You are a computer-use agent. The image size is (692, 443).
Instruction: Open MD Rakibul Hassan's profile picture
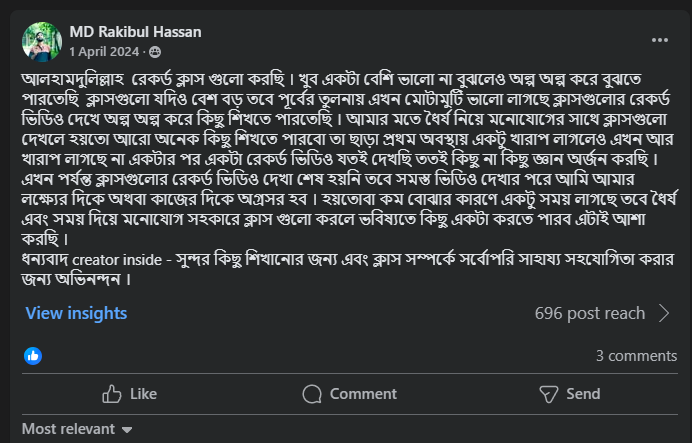click(x=39, y=40)
